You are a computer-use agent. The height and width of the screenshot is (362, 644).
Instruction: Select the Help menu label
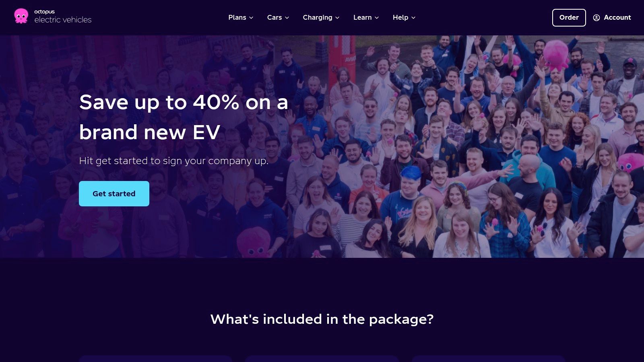[400, 17]
